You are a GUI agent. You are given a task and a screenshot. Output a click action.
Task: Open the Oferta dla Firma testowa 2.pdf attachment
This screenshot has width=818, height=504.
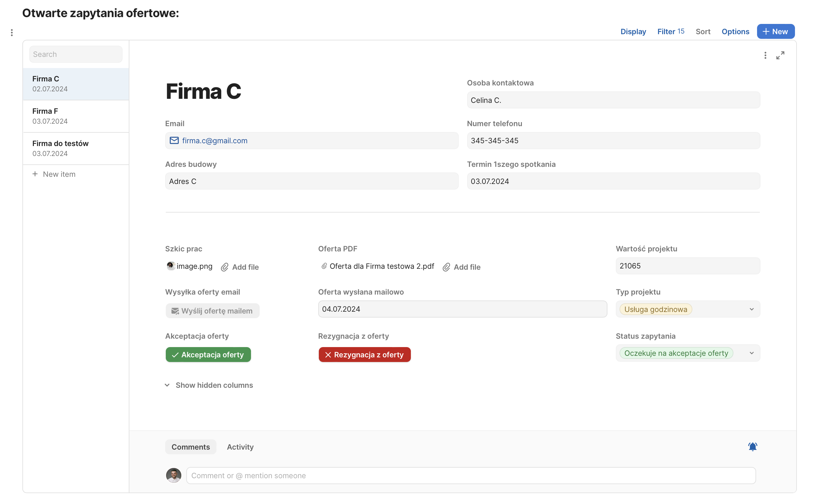381,266
